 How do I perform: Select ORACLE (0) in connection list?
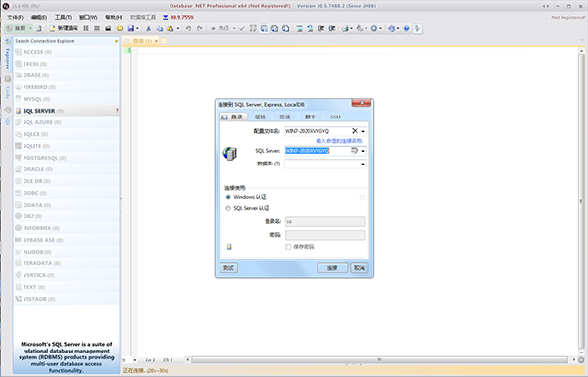click(x=66, y=169)
